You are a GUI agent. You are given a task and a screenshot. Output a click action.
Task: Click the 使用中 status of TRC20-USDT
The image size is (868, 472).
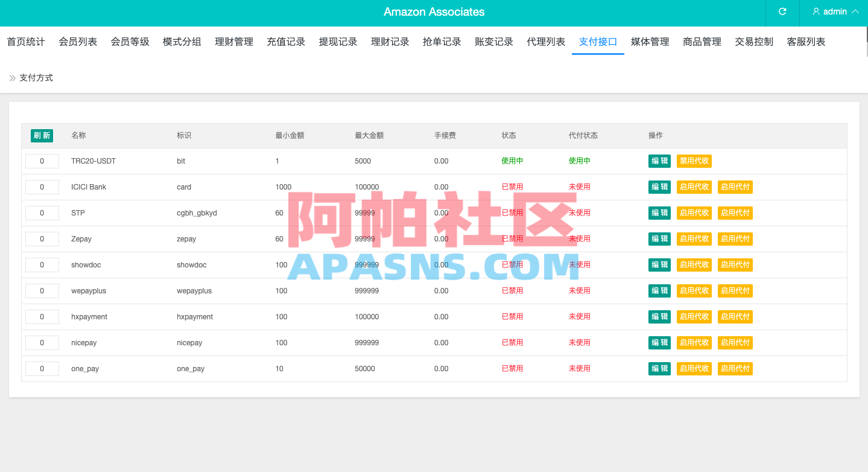[512, 161]
